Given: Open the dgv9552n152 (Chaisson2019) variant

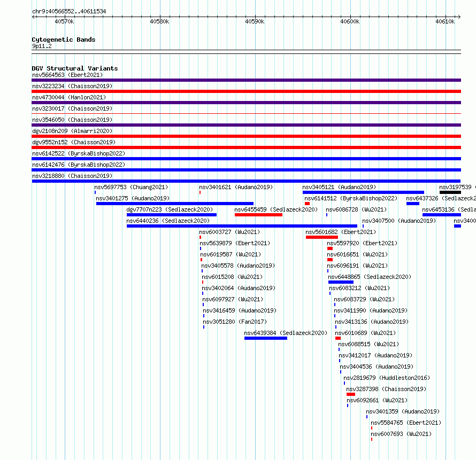Looking at the screenshot, I should pos(74,142).
